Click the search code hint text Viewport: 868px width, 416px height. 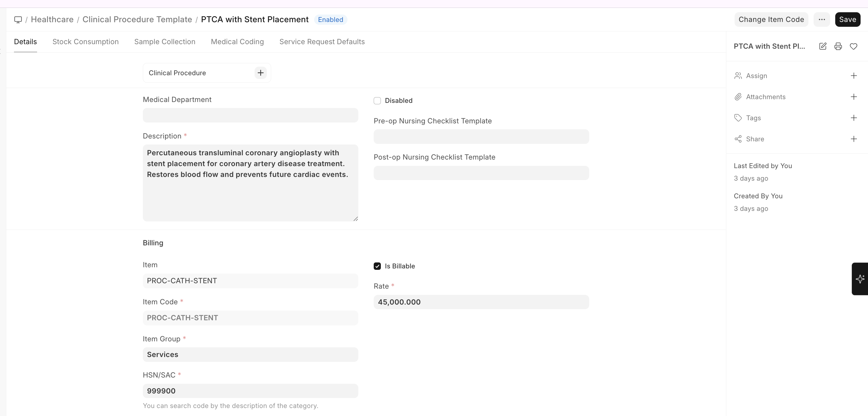tap(231, 406)
